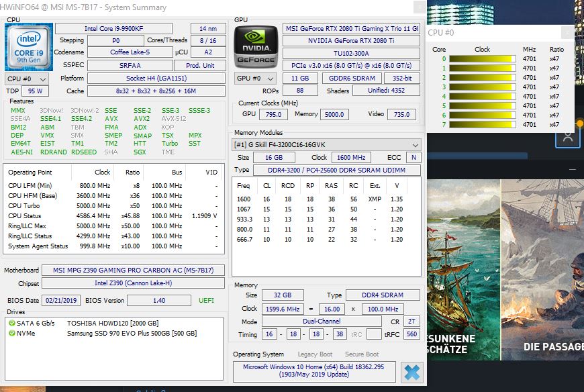Select the CPU LFM (Min) row
The image size is (584, 392).
tap(113, 186)
